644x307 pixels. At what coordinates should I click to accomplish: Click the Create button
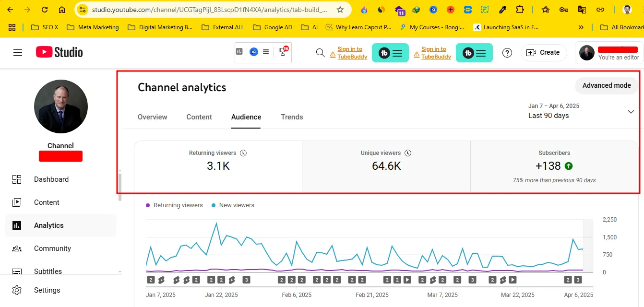pyautogui.click(x=544, y=53)
